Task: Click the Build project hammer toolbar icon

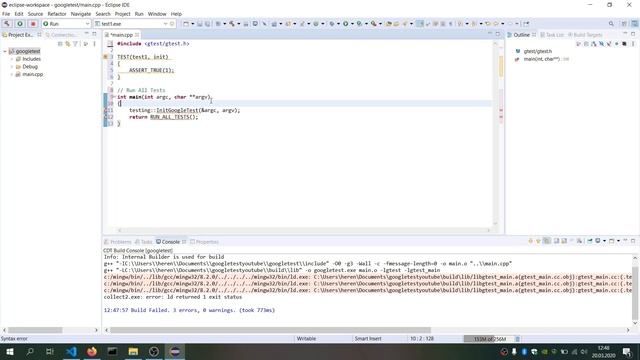Action: coord(232,24)
